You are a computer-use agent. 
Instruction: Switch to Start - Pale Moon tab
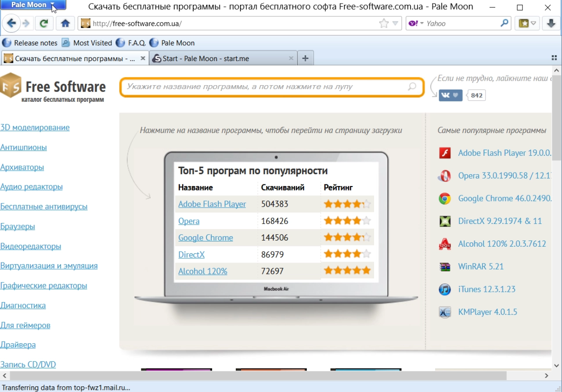pyautogui.click(x=223, y=58)
